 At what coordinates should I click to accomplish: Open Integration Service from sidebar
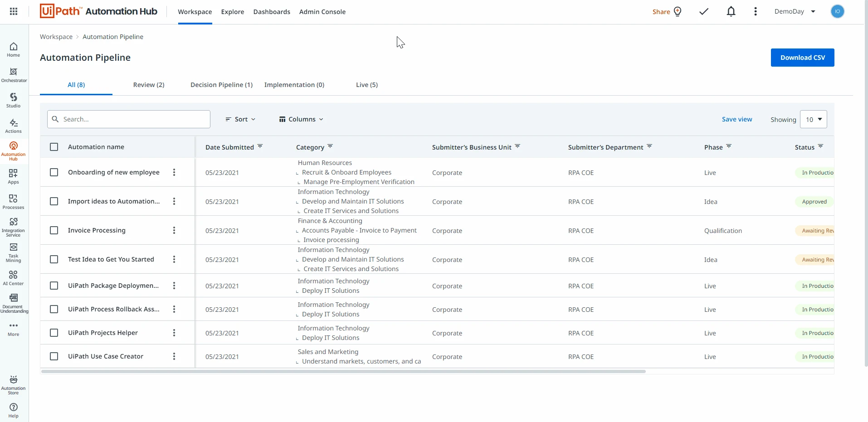(14, 227)
